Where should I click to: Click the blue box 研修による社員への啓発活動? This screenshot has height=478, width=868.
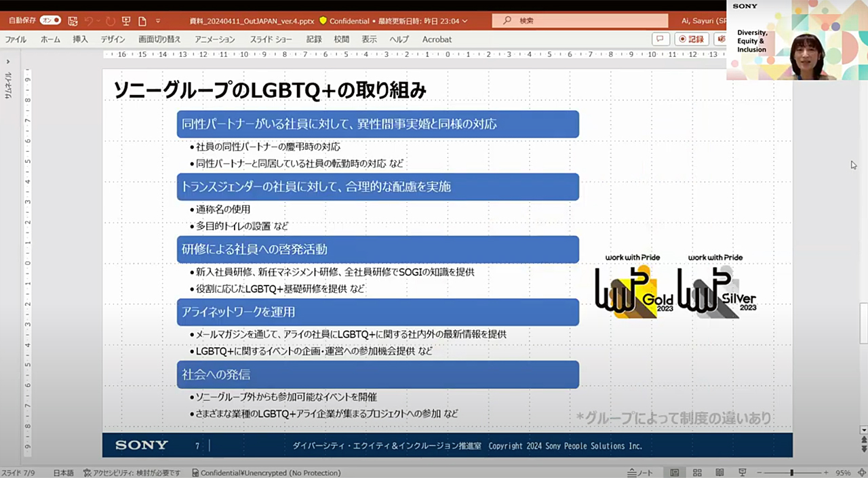click(378, 249)
